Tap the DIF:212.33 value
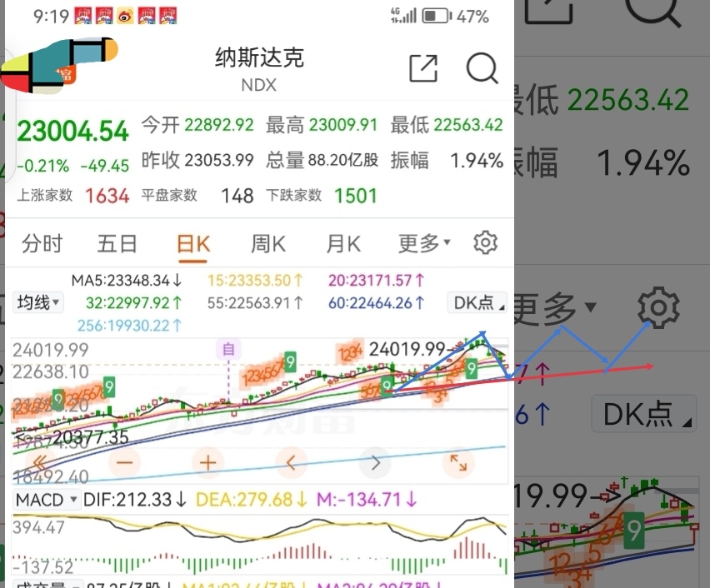The width and height of the screenshot is (710, 588). pyautogui.click(x=135, y=500)
